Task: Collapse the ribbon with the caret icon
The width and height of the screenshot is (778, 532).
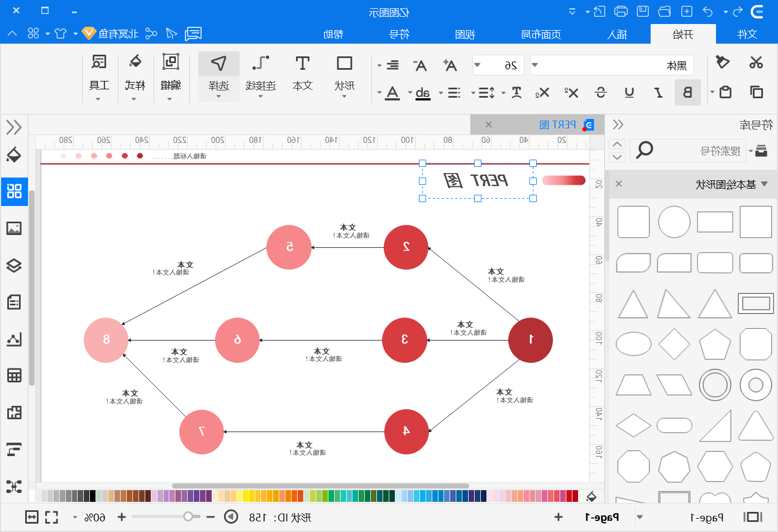Action: click(x=12, y=34)
